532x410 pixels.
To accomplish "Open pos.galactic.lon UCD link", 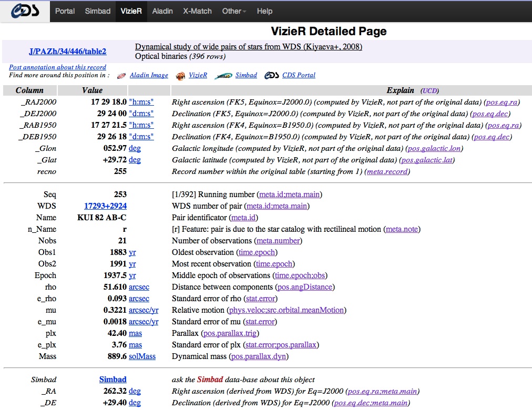I will [434, 148].
